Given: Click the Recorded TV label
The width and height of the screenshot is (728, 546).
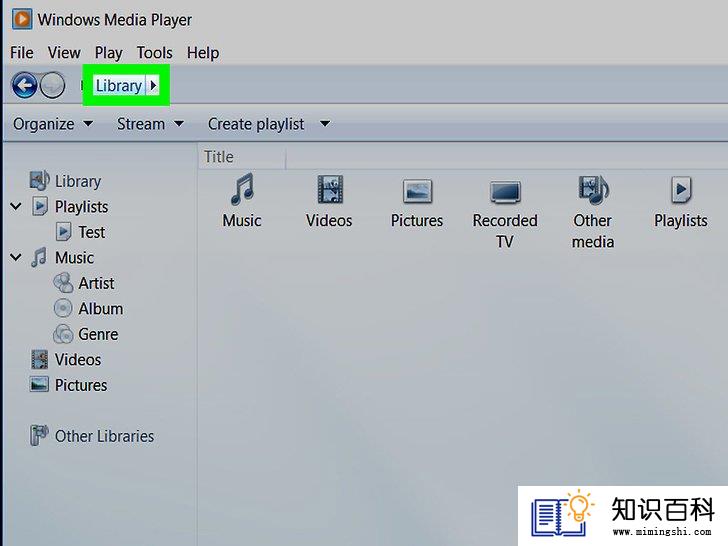Looking at the screenshot, I should tap(505, 231).
